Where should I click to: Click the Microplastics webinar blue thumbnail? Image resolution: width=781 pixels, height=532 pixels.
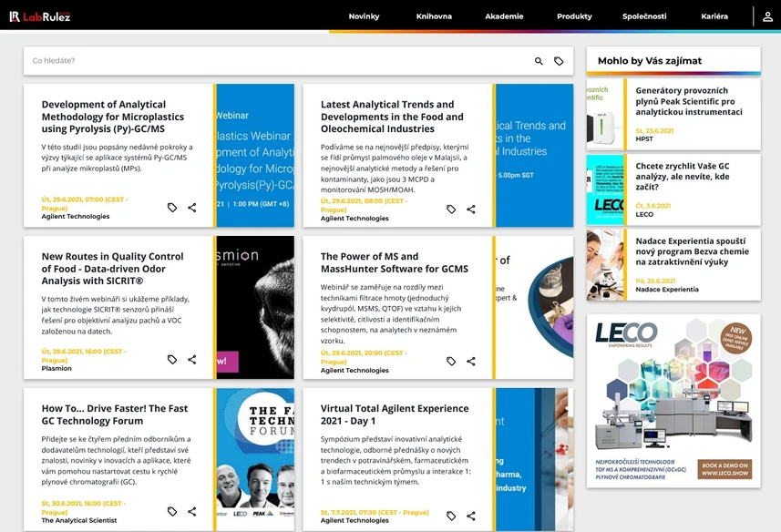255,155
